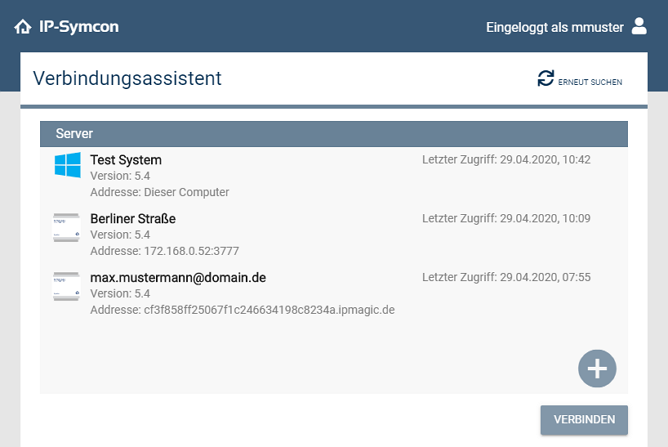Click Test System's last access timestamp
Screen dimensions: 668x447
pos(506,160)
